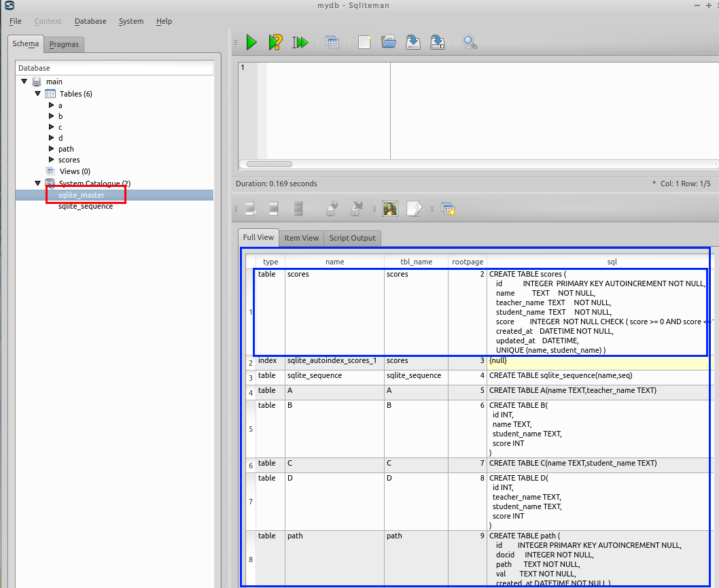Open the Script Output tab
The image size is (719, 588).
352,238
